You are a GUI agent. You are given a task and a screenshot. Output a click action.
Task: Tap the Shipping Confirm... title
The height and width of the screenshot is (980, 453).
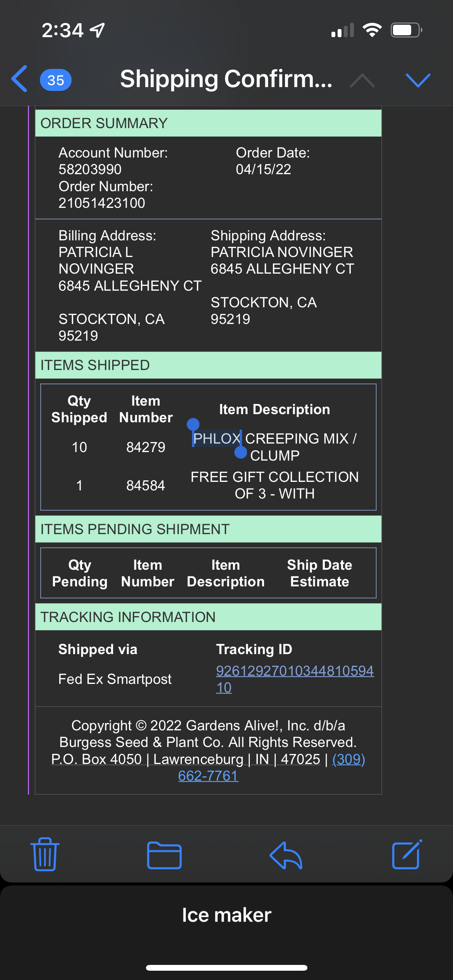(x=226, y=79)
